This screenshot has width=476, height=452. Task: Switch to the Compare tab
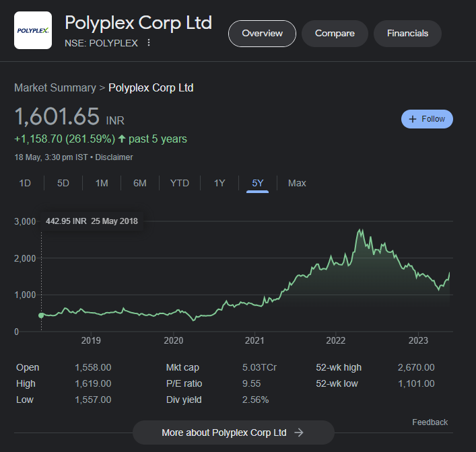tap(335, 34)
